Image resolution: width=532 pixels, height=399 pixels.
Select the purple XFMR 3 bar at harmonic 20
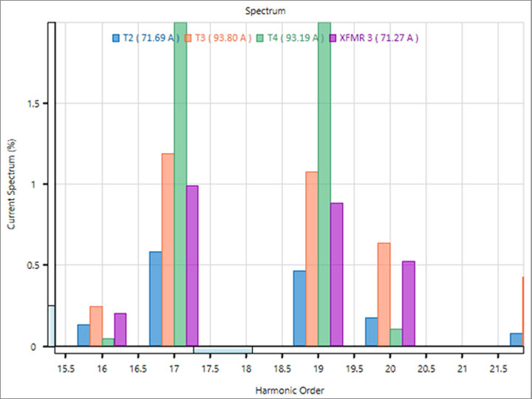[x=408, y=304]
